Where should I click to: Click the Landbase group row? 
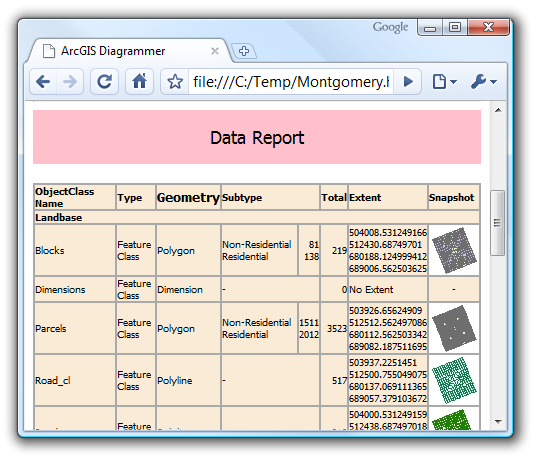click(257, 218)
